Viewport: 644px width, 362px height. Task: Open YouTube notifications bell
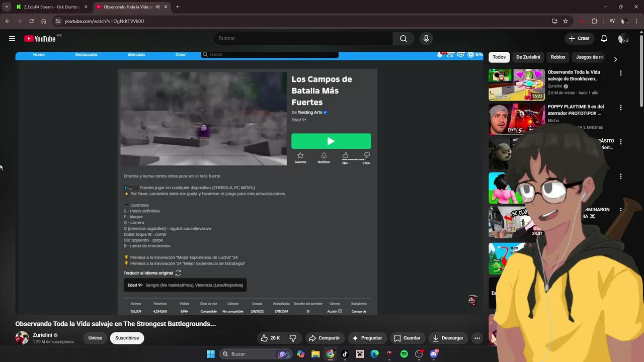click(x=604, y=39)
